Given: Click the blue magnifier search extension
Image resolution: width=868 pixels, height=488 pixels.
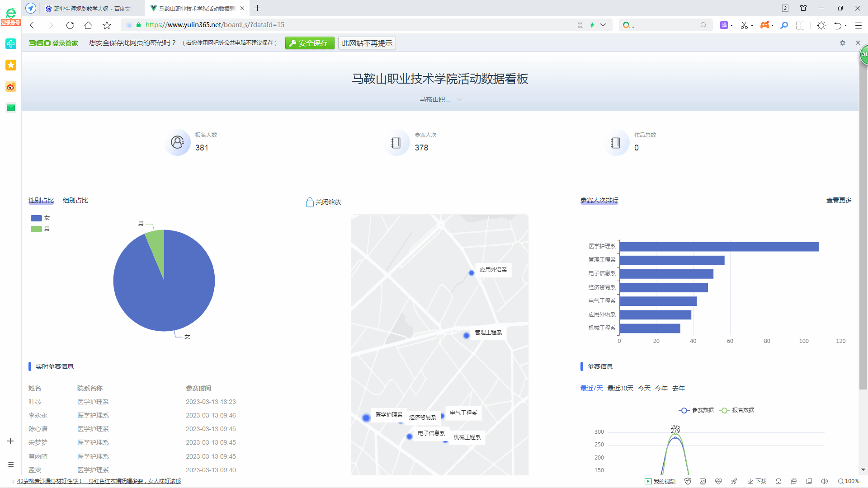Looking at the screenshot, I should (784, 25).
